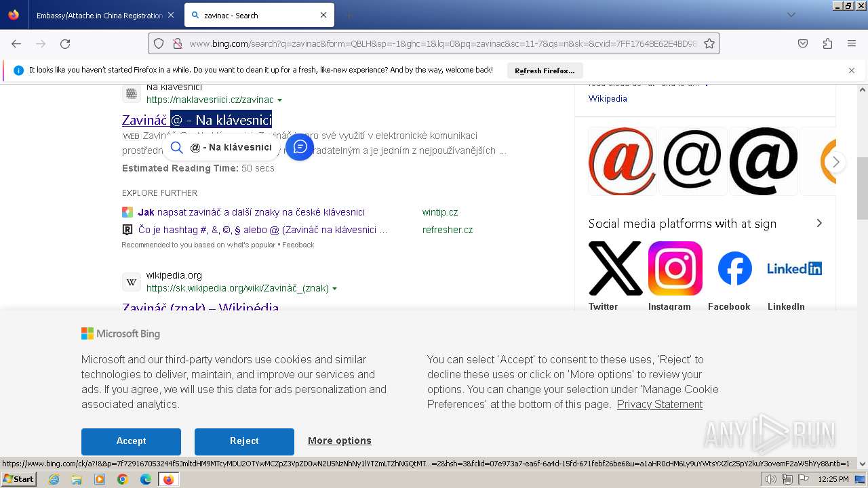The image size is (868, 488).
Task: Open Zavináč @ - Na klávesnici result
Action: click(x=197, y=120)
